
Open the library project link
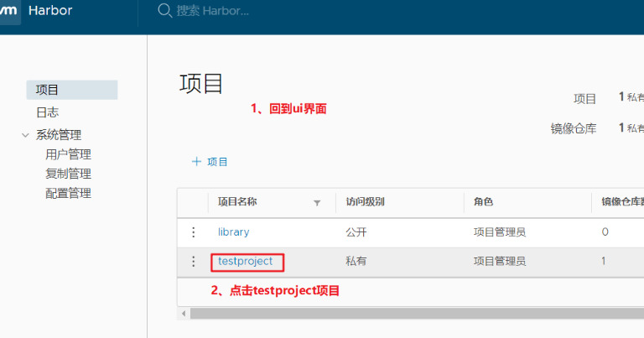click(233, 232)
